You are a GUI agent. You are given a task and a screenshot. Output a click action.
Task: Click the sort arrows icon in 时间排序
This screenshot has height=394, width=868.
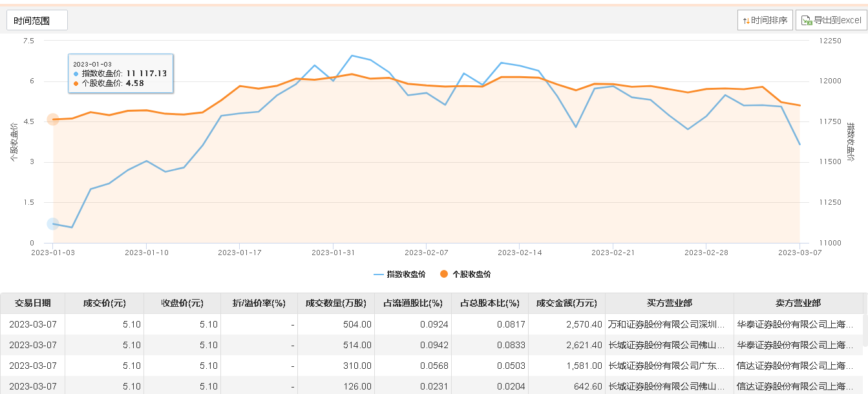click(x=746, y=21)
